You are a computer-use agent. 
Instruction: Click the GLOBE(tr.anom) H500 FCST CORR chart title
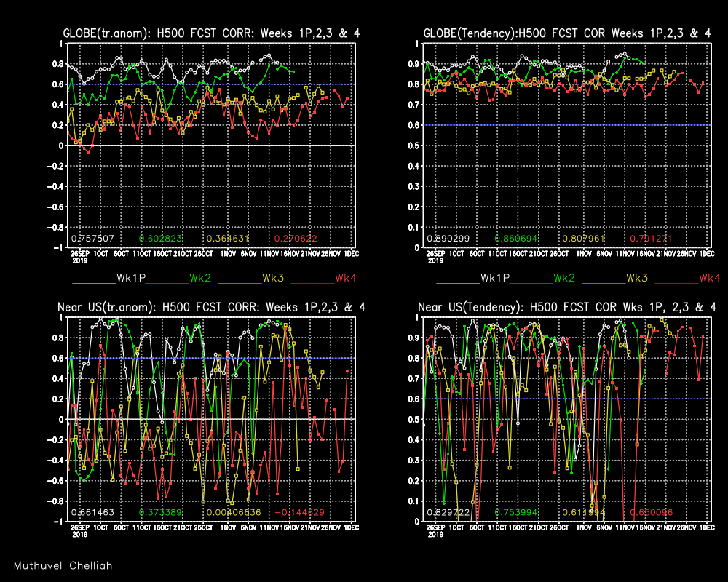tap(211, 33)
